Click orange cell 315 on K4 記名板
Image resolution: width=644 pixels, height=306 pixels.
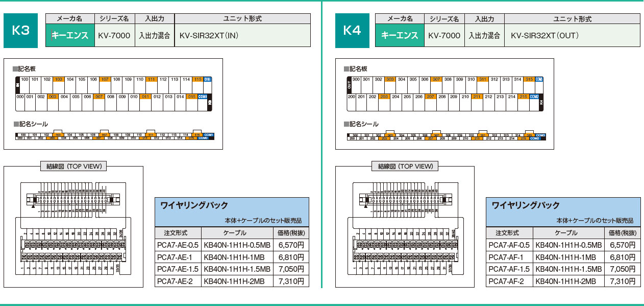[x=530, y=79]
